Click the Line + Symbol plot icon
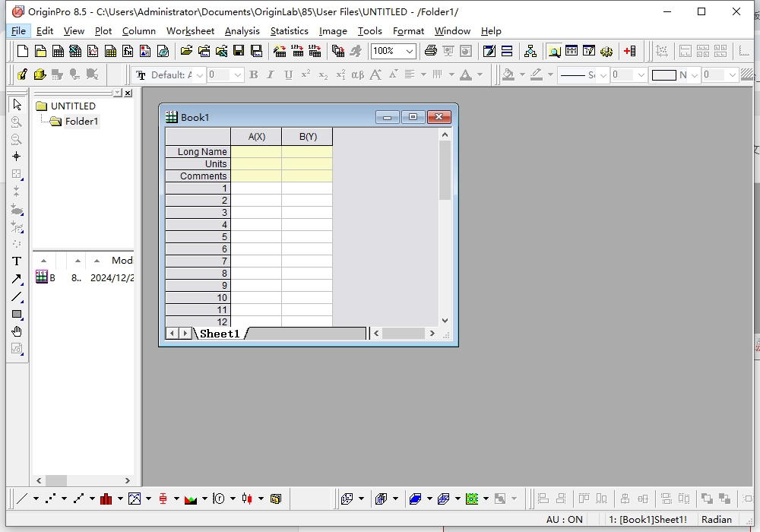Viewport: 760px width, 532px height. 78,499
